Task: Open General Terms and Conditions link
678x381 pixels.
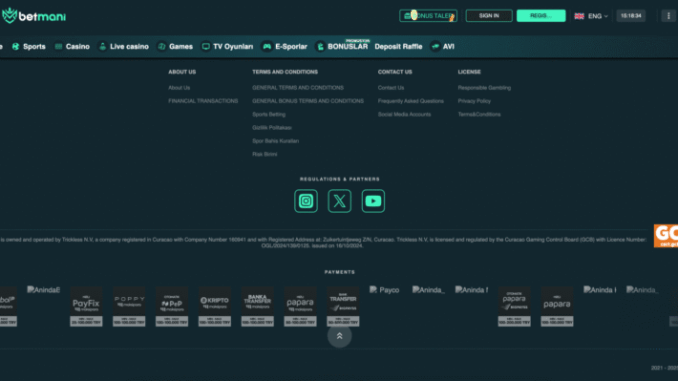Action: click(x=298, y=88)
